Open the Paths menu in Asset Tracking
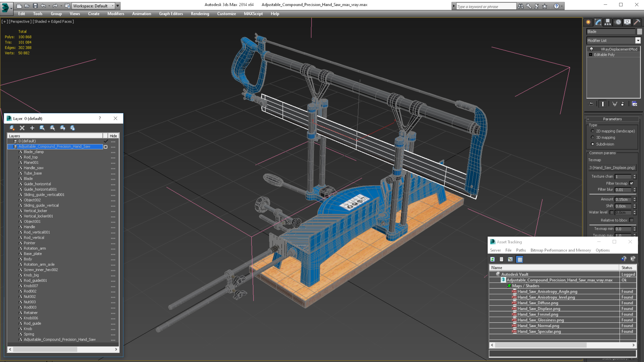This screenshot has width=644, height=362. pyautogui.click(x=521, y=250)
